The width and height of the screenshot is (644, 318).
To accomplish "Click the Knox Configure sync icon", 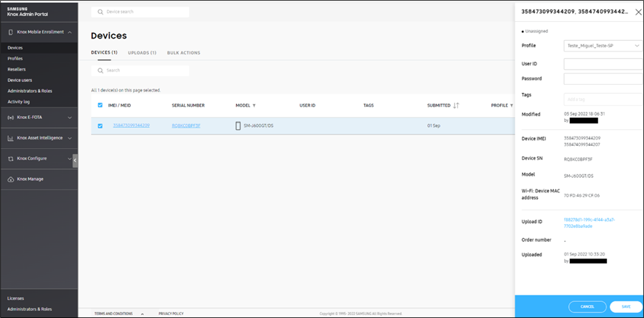I will pyautogui.click(x=11, y=159).
